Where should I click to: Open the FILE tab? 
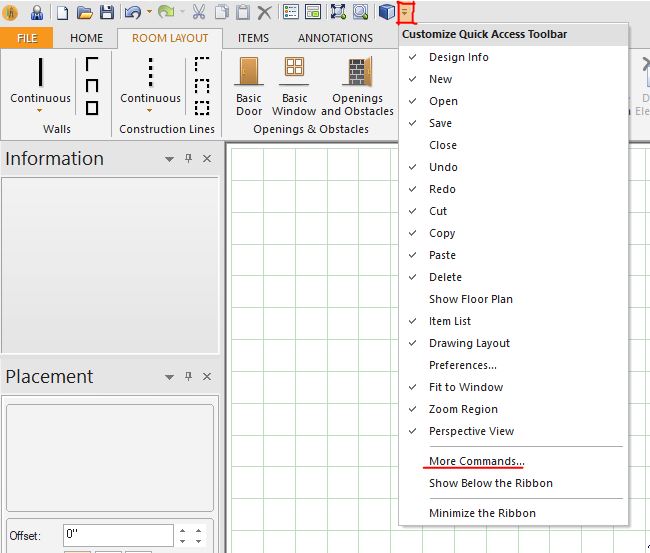point(27,38)
